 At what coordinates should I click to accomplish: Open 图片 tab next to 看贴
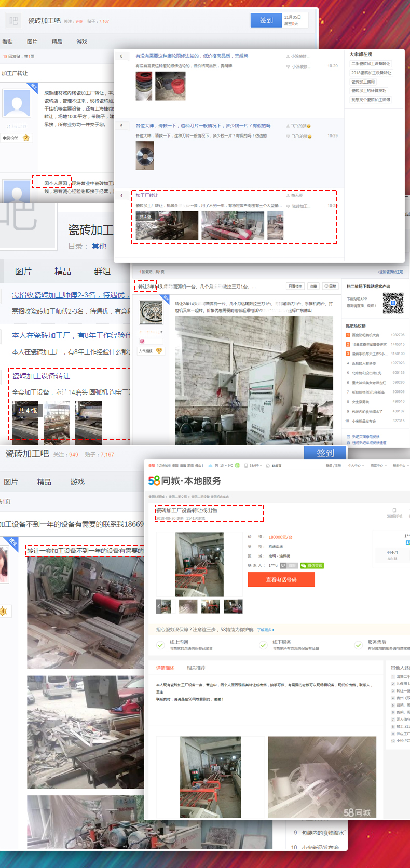tap(32, 42)
